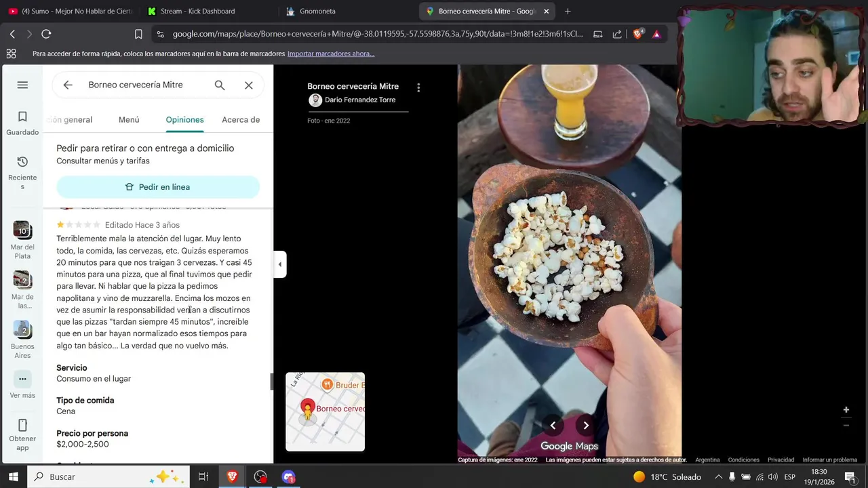868x488 pixels.
Task: Switch to the Sumo YouTube tab
Action: [71, 11]
